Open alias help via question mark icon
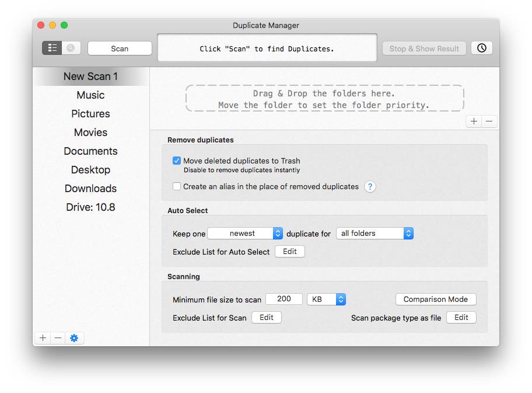 [x=370, y=186]
